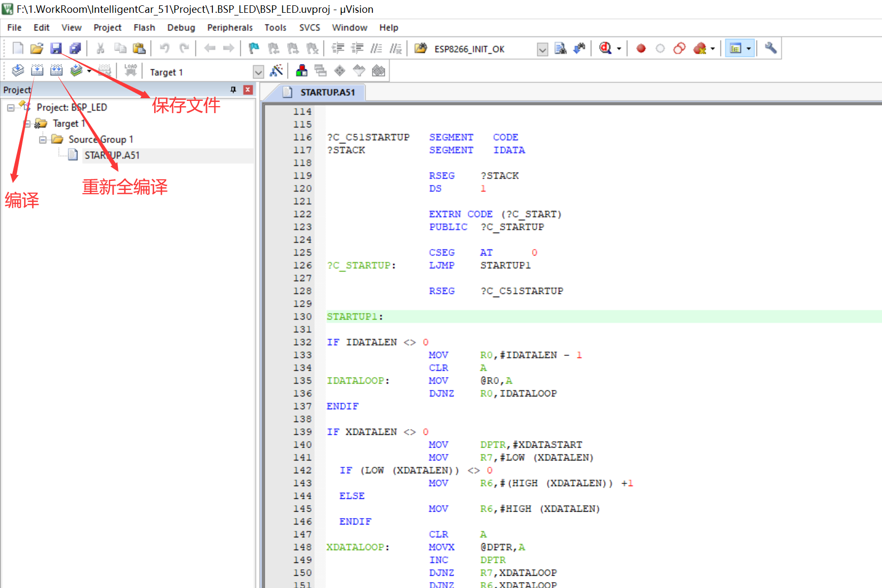882x588 pixels.
Task: Paste from the clipboard
Action: click(139, 49)
